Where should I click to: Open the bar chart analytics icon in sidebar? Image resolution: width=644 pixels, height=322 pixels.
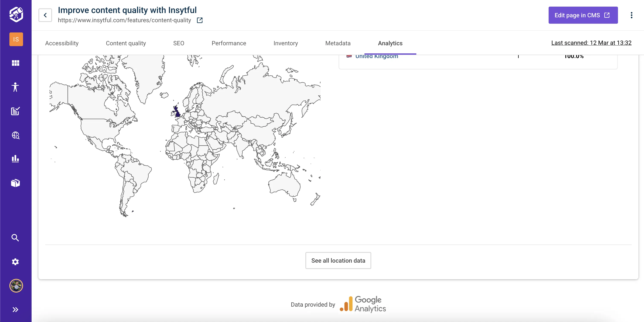tap(15, 159)
